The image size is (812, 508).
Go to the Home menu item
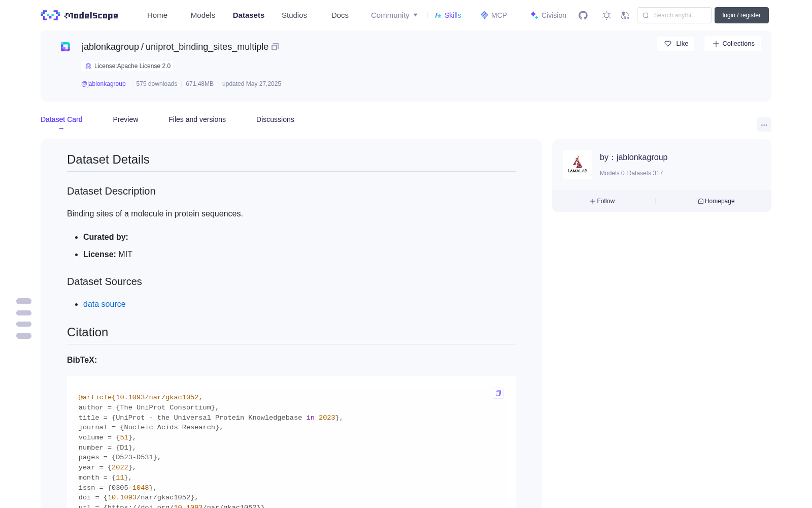tap(157, 15)
